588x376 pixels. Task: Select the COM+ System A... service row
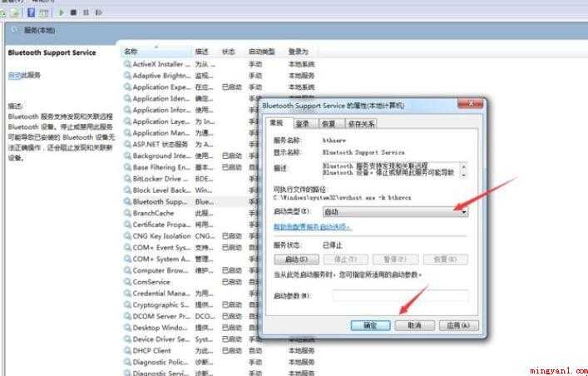(161, 259)
